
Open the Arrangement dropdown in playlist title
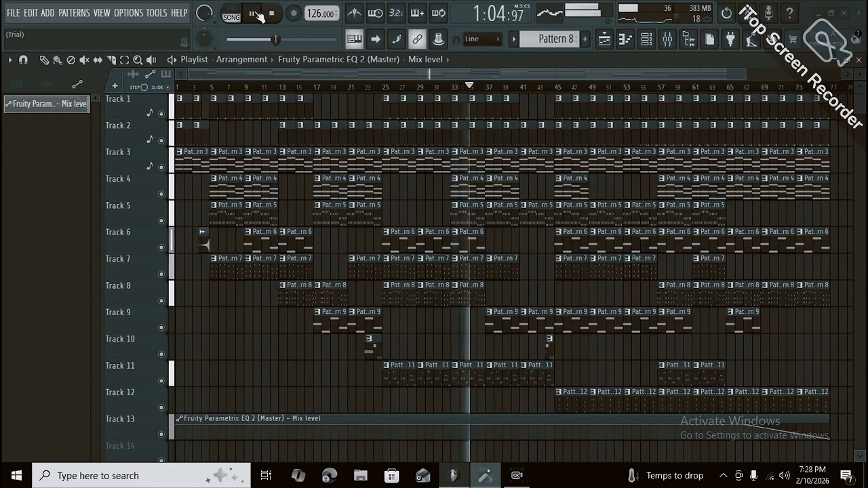(x=241, y=60)
